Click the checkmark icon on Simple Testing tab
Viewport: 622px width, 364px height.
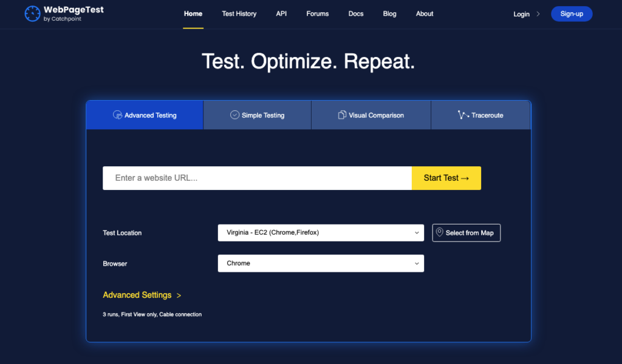pyautogui.click(x=234, y=115)
